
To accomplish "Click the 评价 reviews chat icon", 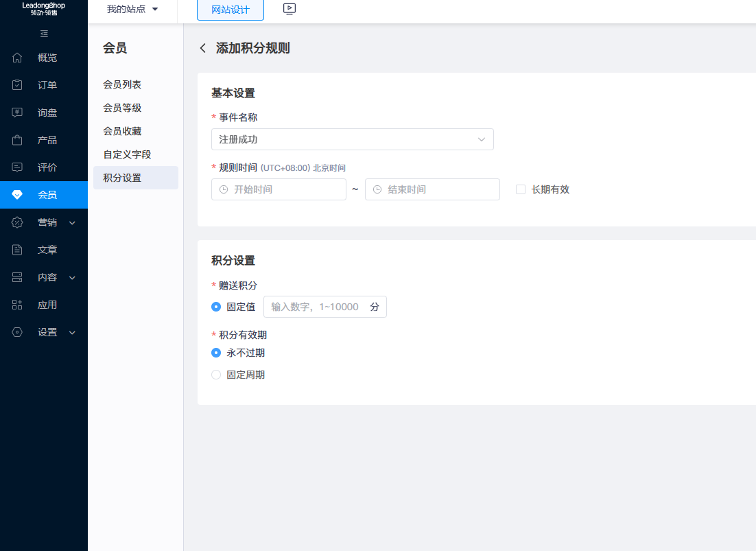I will click(x=18, y=167).
